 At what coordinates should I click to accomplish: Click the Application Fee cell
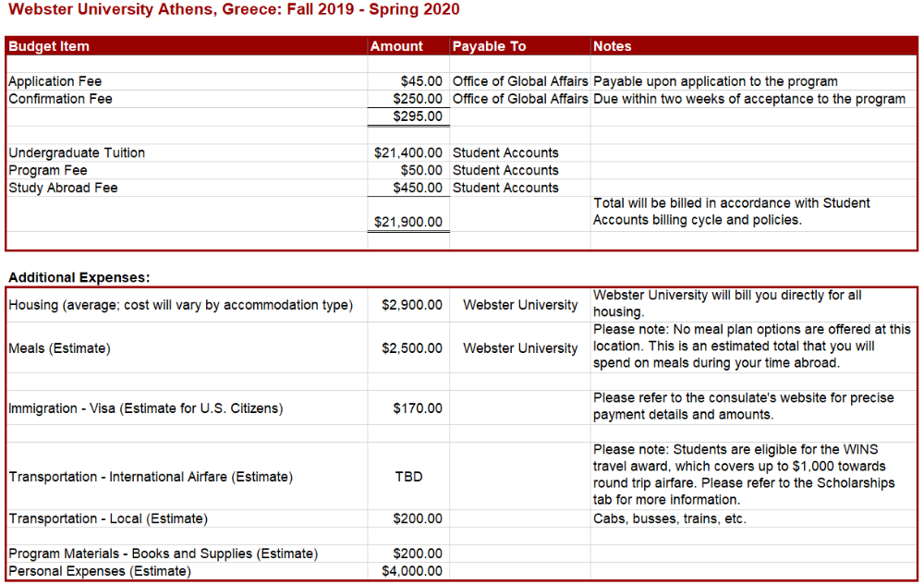pyautogui.click(x=55, y=81)
